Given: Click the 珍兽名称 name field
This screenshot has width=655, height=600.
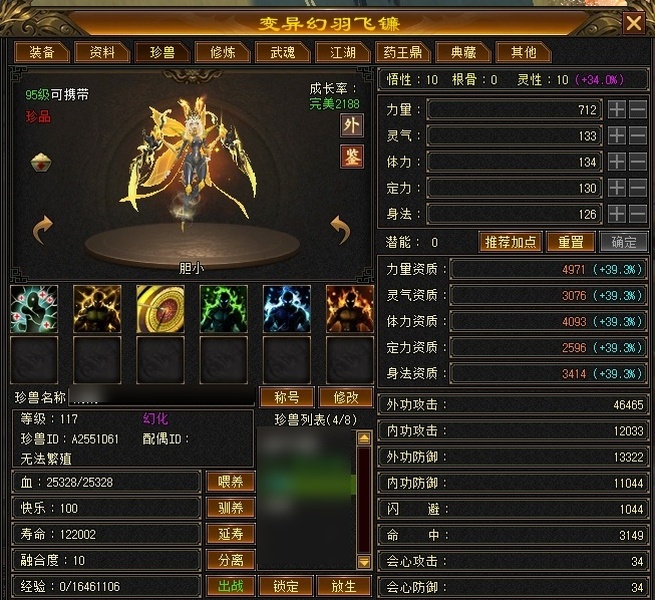Looking at the screenshot, I should 161,397.
